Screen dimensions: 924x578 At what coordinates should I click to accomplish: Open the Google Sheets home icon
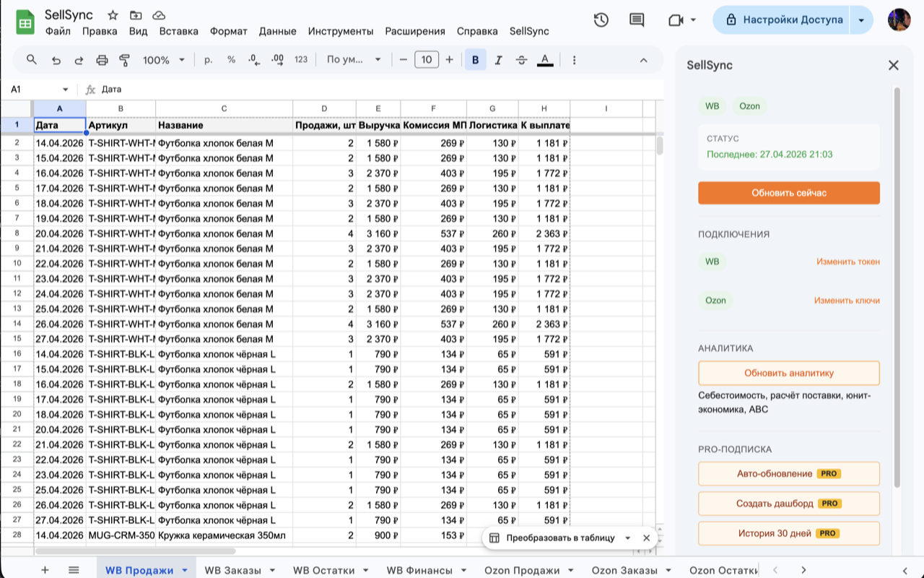25,22
